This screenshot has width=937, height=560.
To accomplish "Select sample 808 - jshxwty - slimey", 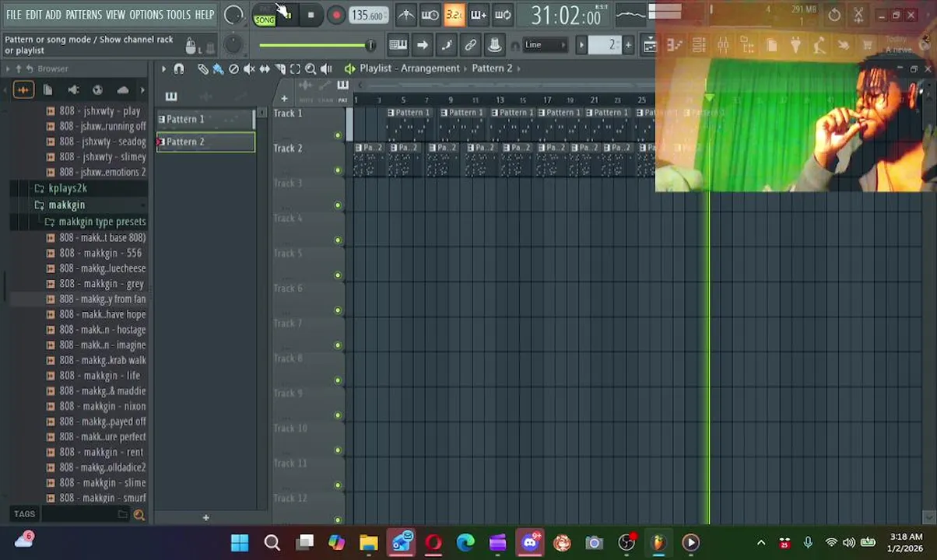I will [102, 156].
